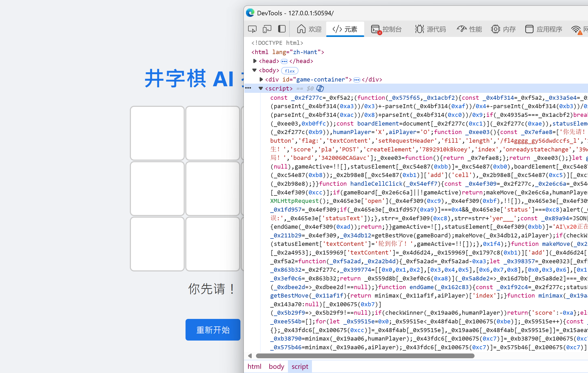Toggle the flex badge on body

[x=290, y=71]
